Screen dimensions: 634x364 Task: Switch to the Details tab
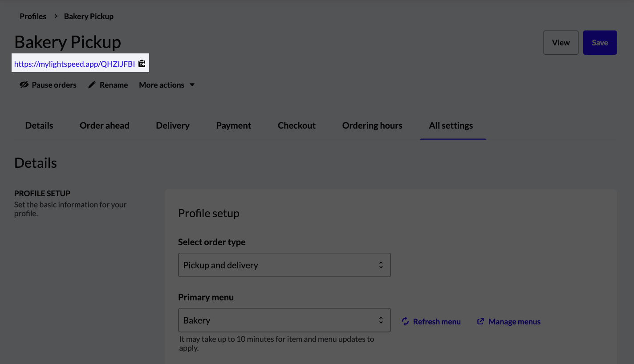(x=39, y=125)
